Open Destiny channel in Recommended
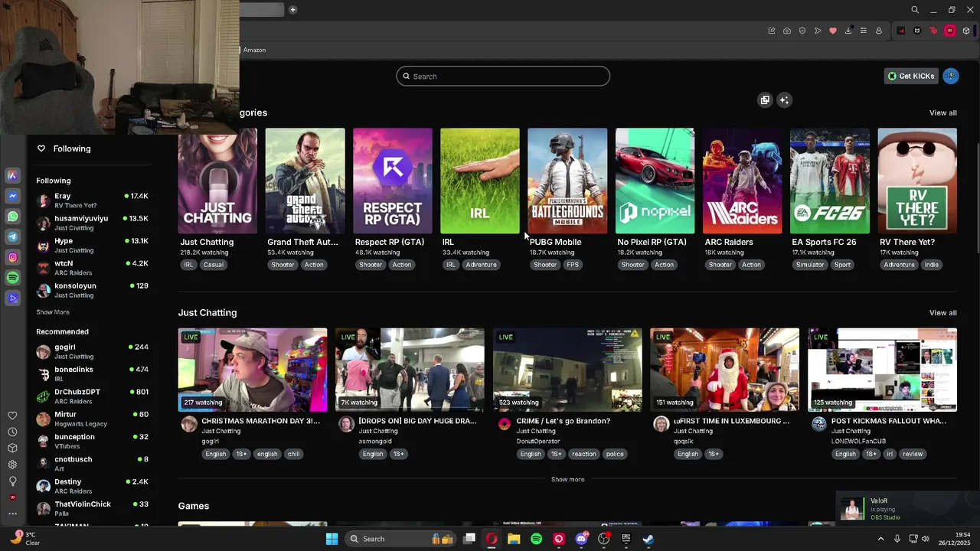Screen dimensions: 980x551 click(92, 486)
